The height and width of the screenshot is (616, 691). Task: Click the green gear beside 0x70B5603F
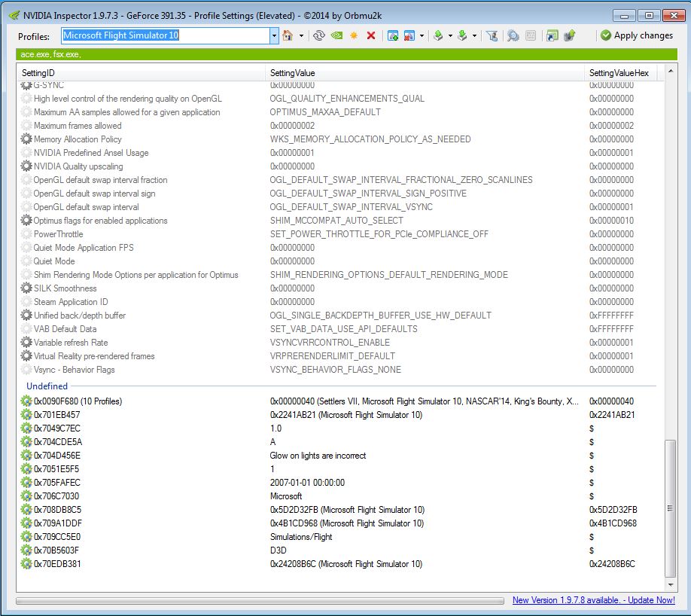click(26, 550)
